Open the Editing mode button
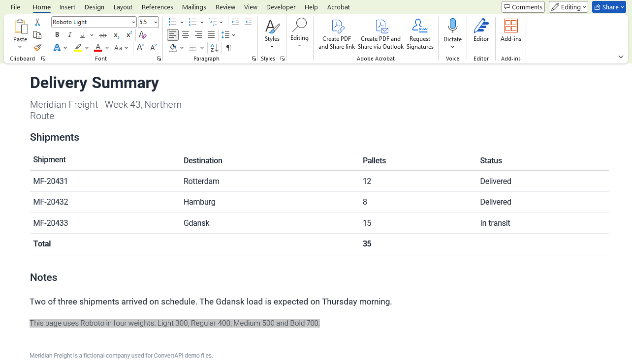Image resolution: width=632 pixels, height=364 pixels. click(x=569, y=7)
